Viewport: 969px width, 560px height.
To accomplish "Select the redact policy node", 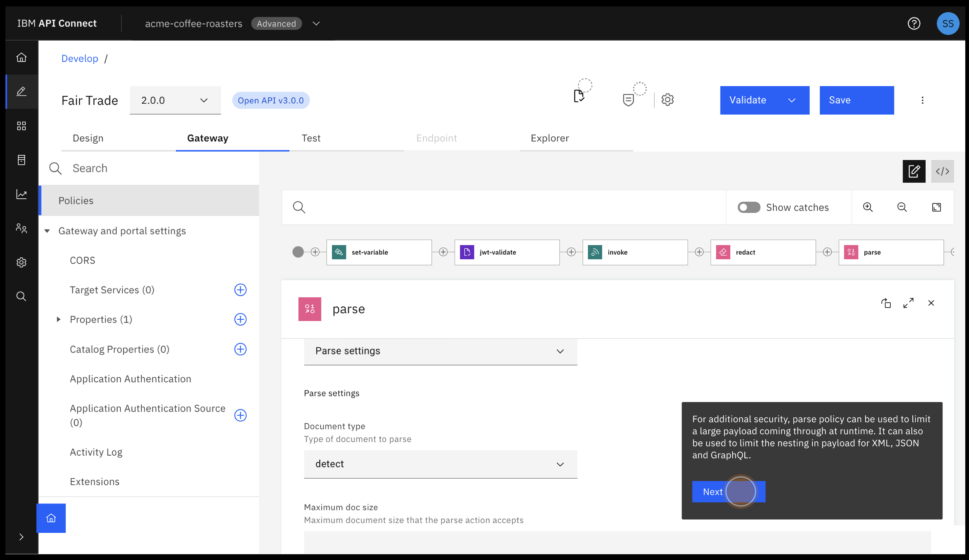I will click(763, 252).
